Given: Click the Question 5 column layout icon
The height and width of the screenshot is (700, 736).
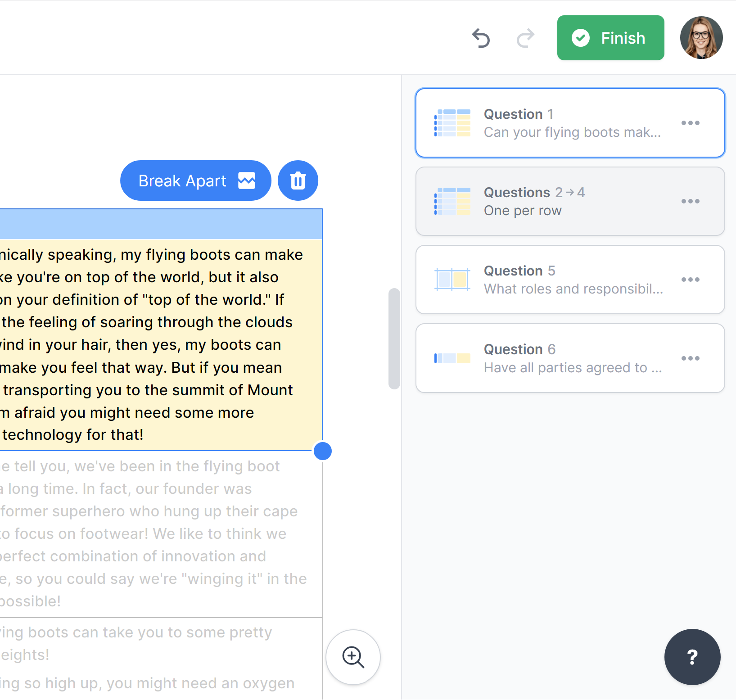Looking at the screenshot, I should [x=452, y=280].
